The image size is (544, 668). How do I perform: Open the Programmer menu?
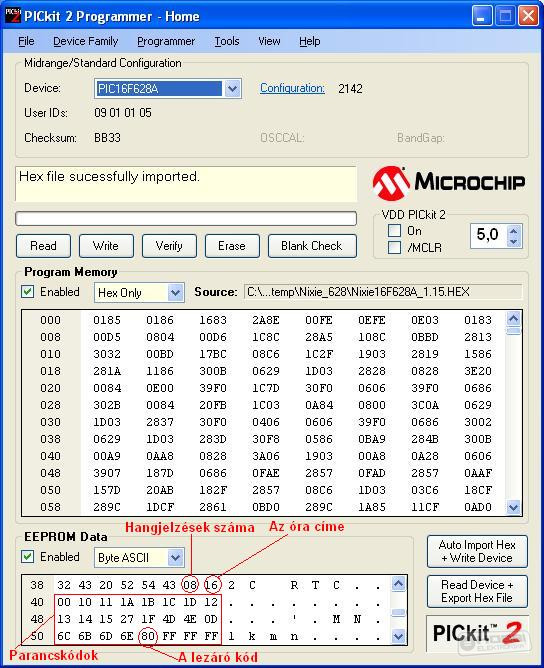click(166, 41)
